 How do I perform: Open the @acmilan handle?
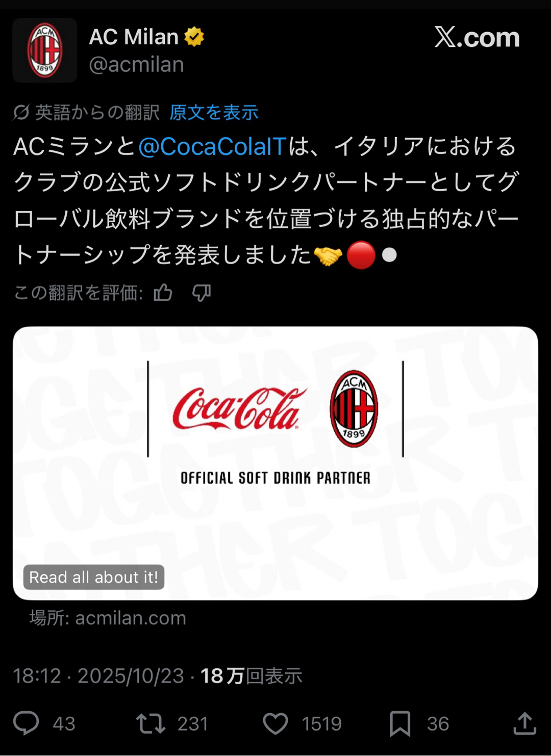coord(136,65)
